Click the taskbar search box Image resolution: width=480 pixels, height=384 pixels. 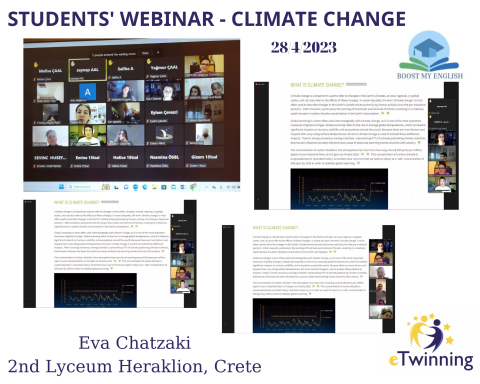tap(83, 187)
